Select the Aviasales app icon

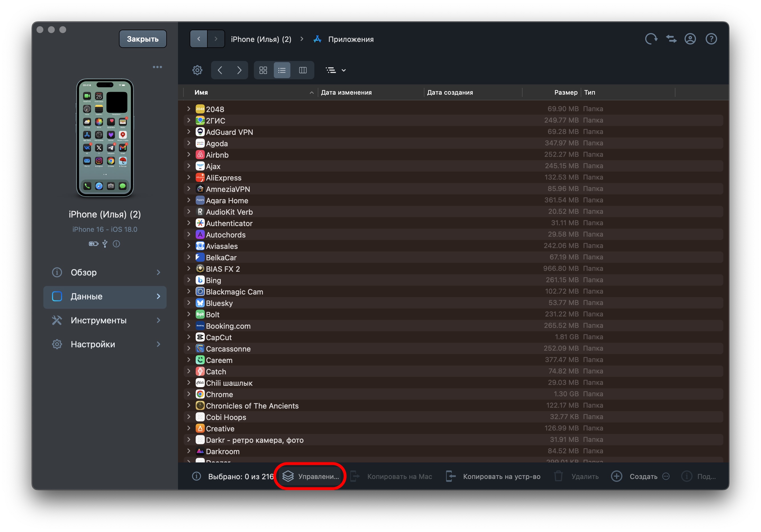click(x=200, y=246)
